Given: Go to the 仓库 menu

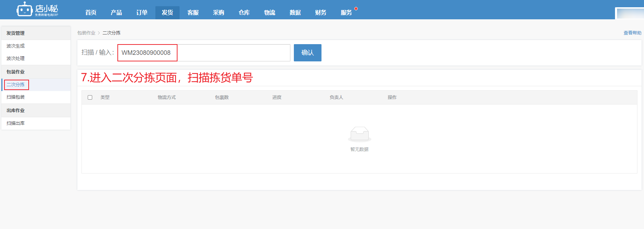Looking at the screenshot, I should 244,13.
